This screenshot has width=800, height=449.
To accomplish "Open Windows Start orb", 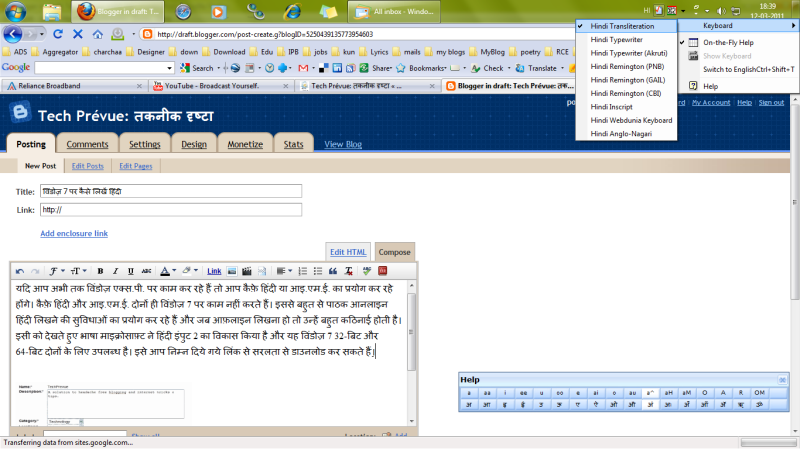I will coord(16,11).
